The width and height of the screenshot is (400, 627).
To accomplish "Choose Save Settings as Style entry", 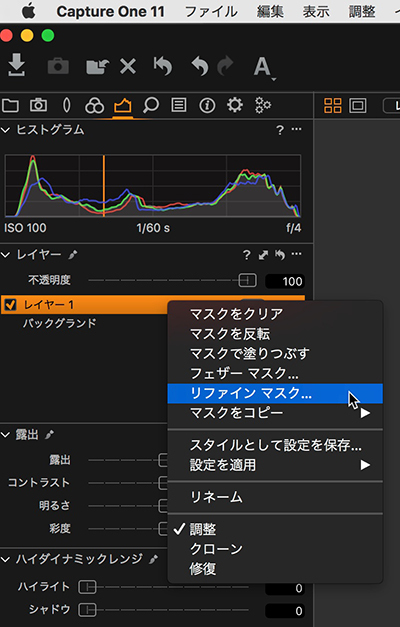I will (275, 445).
